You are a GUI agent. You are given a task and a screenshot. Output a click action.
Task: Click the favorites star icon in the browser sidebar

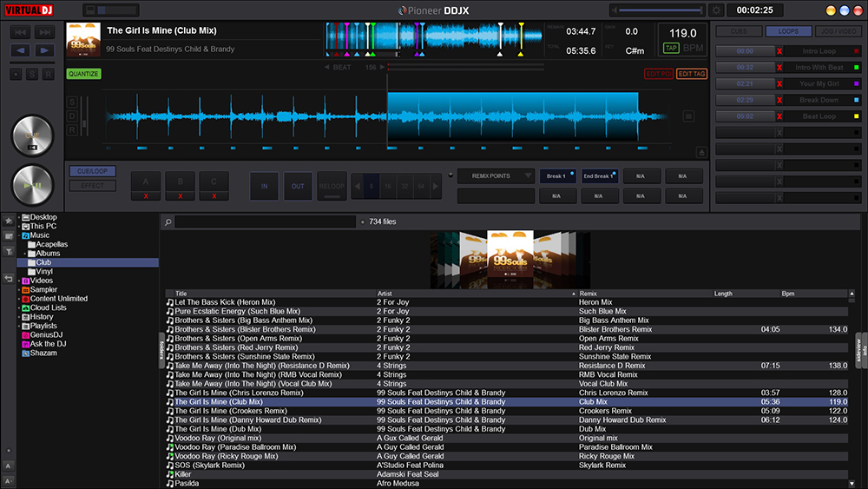point(9,221)
